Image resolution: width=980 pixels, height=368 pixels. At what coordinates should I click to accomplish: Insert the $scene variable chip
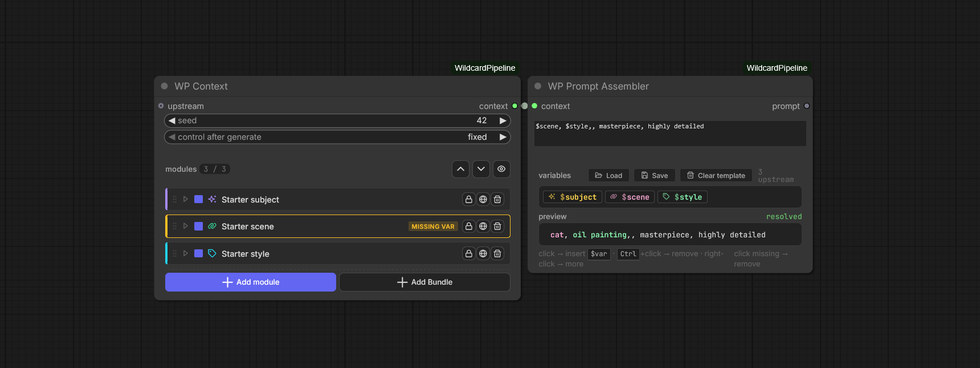630,197
